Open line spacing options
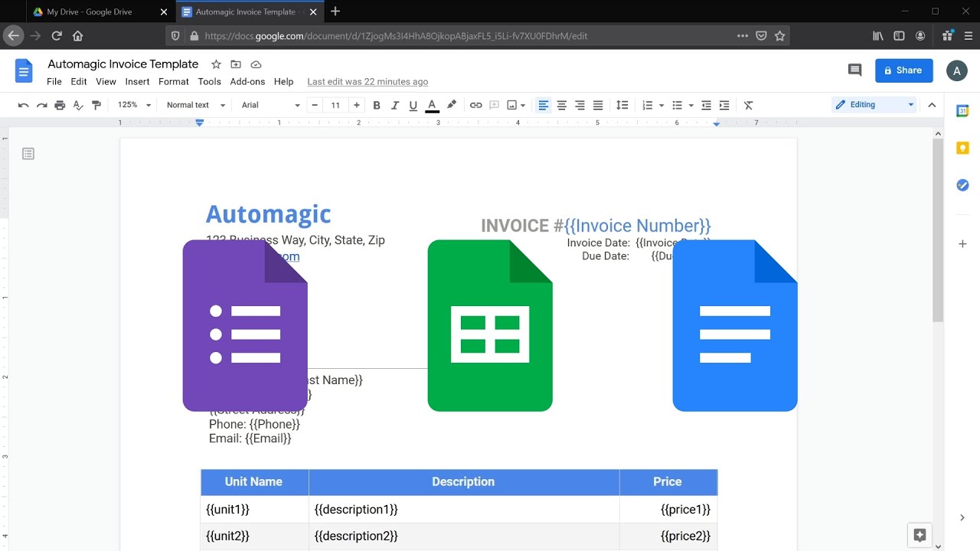The width and height of the screenshot is (980, 551). click(622, 106)
